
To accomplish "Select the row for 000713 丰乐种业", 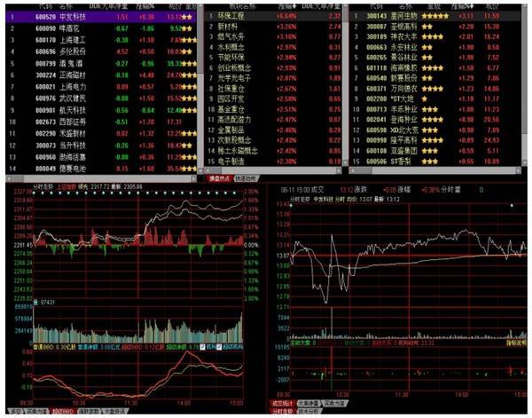I will tap(435, 109).
